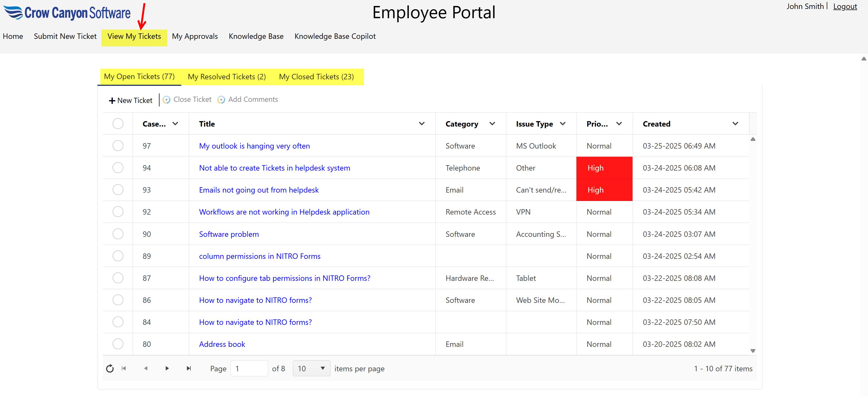Click the Close Ticket circular icon
The image size is (868, 396).
pyautogui.click(x=167, y=99)
